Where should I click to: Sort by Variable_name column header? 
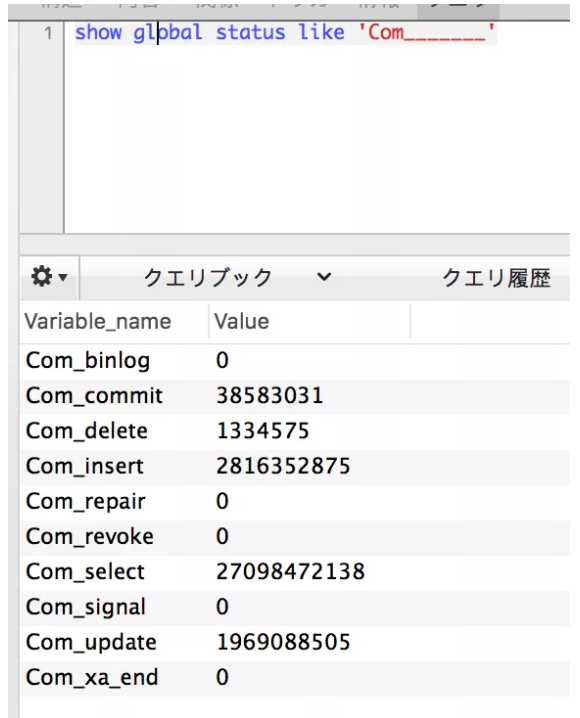98,321
